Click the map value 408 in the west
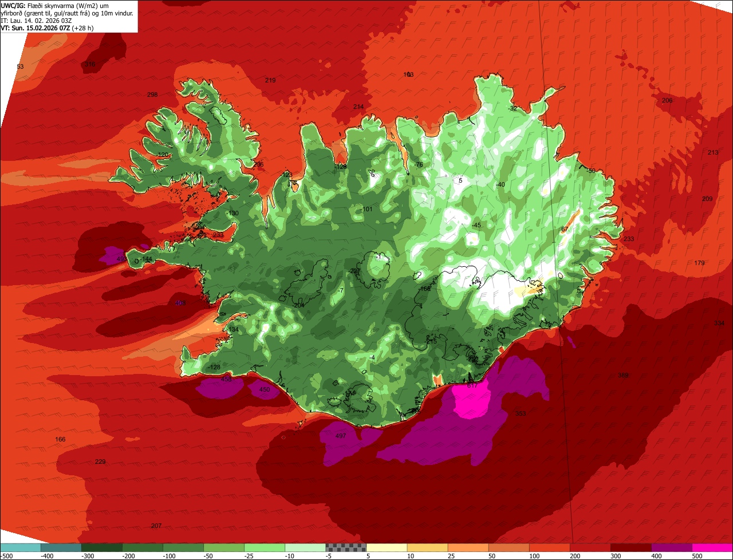 tap(180, 303)
